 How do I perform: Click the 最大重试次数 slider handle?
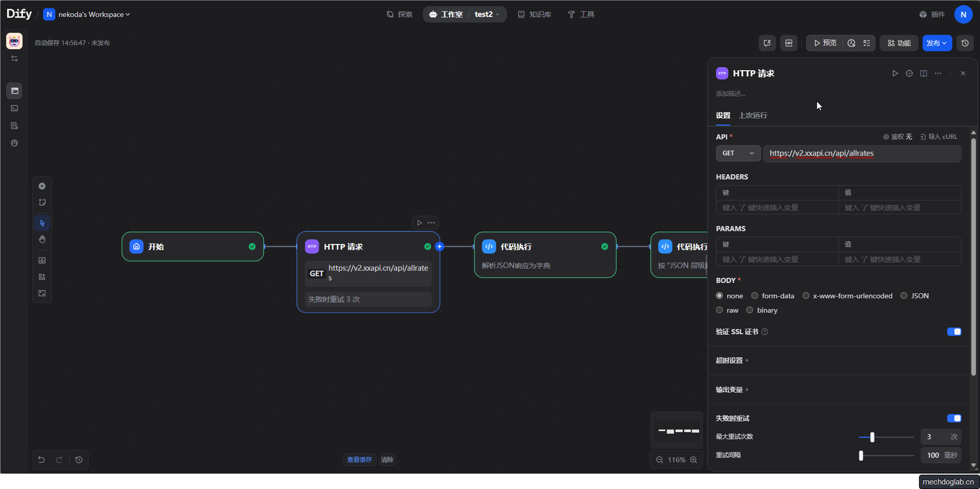tap(872, 437)
